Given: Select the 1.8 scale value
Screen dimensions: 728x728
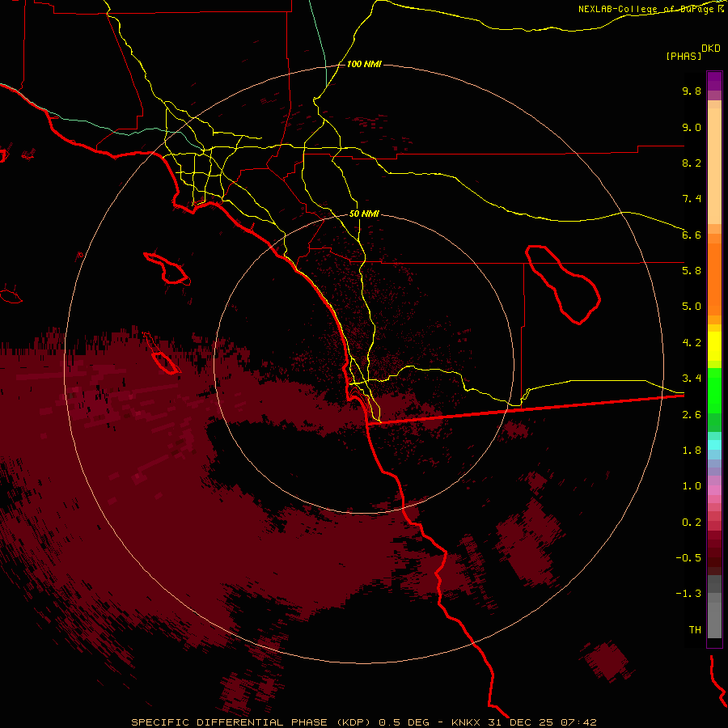Looking at the screenshot, I should pyautogui.click(x=692, y=451).
